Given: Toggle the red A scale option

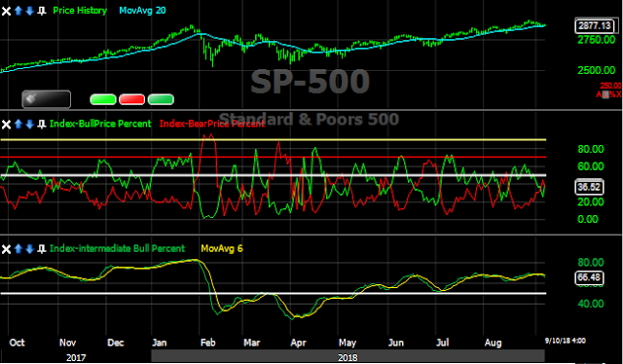Looking at the screenshot, I should coord(600,94).
